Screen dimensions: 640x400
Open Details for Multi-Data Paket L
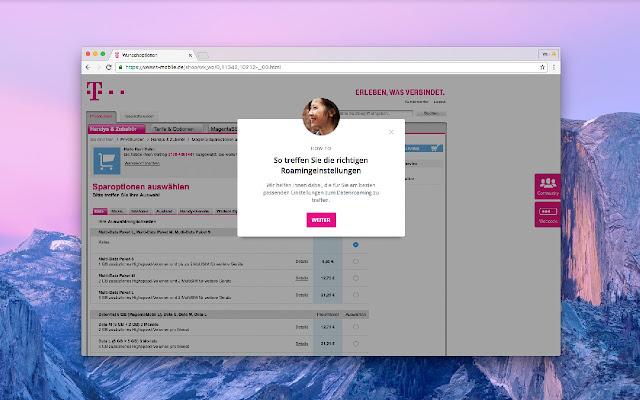click(302, 295)
